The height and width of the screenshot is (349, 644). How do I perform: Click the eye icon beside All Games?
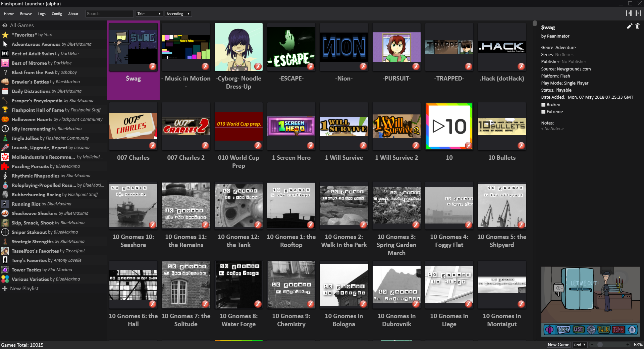pyautogui.click(x=5, y=26)
